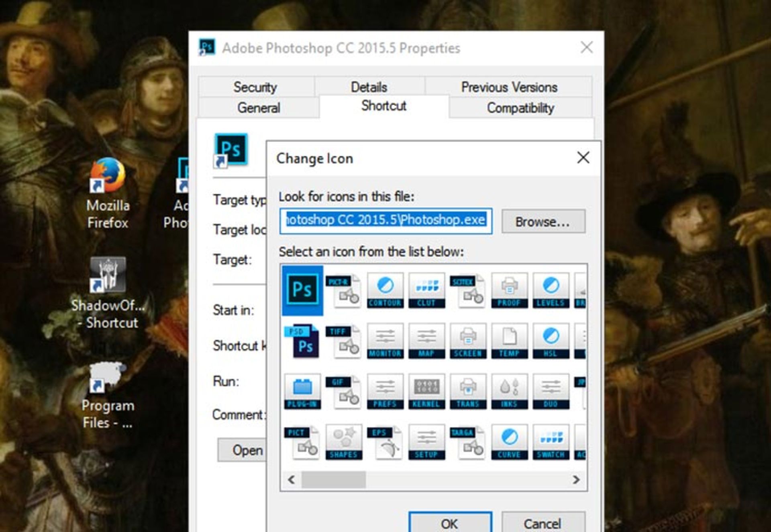The image size is (771, 532).
Task: Pick the GIF file icon
Action: click(344, 392)
